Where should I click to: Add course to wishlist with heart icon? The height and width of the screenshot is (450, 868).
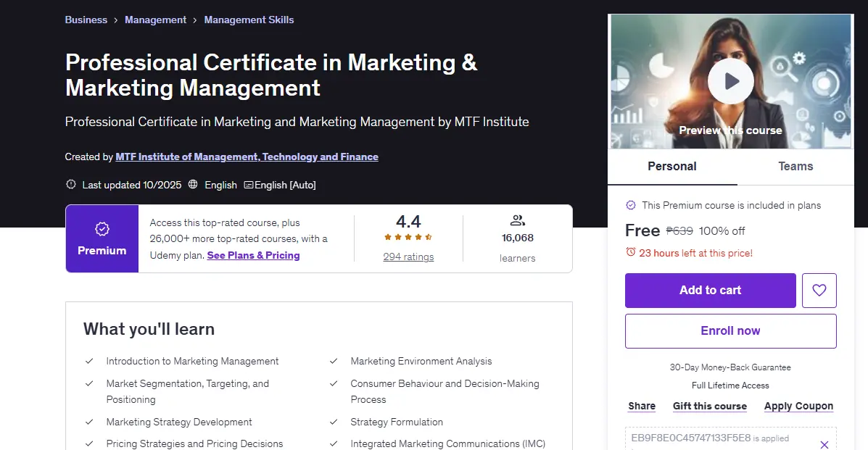tap(819, 290)
